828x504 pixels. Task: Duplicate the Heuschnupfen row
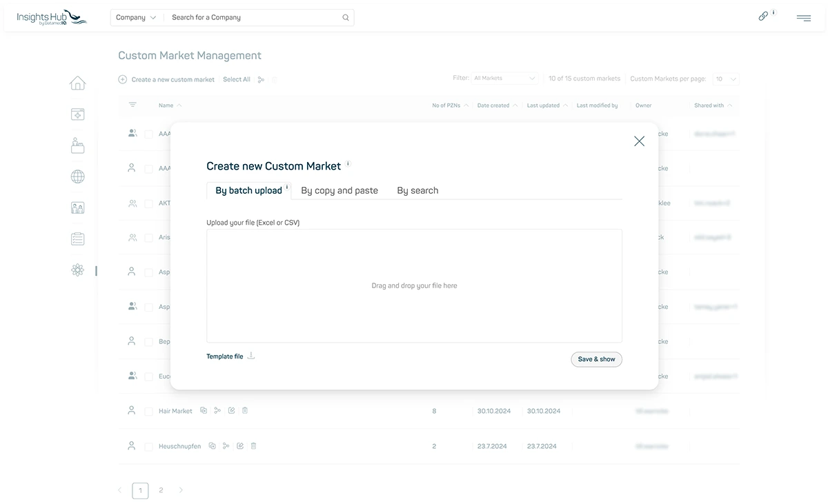click(x=212, y=446)
